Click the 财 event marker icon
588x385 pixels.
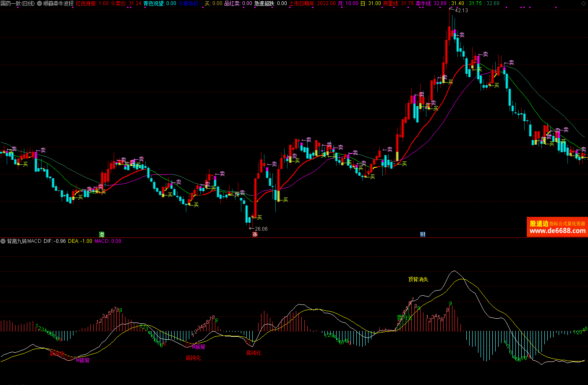[x=423, y=234]
